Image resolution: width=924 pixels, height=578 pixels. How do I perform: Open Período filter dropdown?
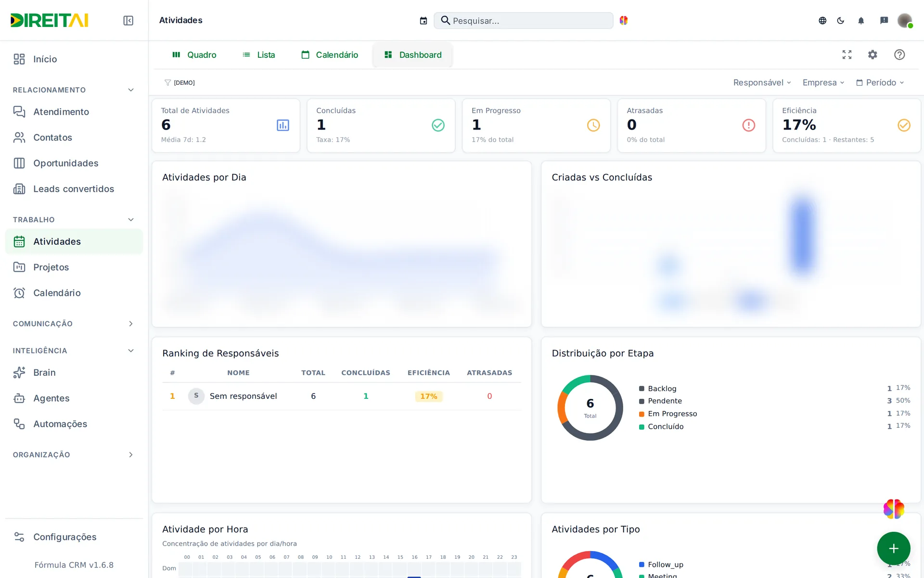[880, 82]
